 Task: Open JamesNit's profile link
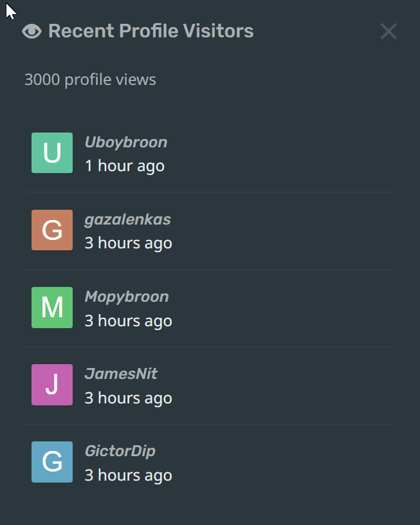[120, 374]
